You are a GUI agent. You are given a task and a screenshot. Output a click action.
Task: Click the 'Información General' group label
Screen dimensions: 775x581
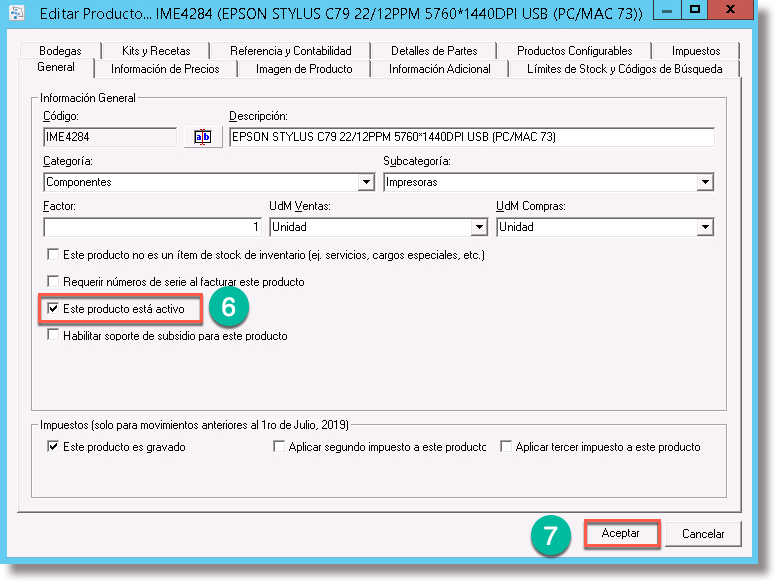click(x=87, y=98)
